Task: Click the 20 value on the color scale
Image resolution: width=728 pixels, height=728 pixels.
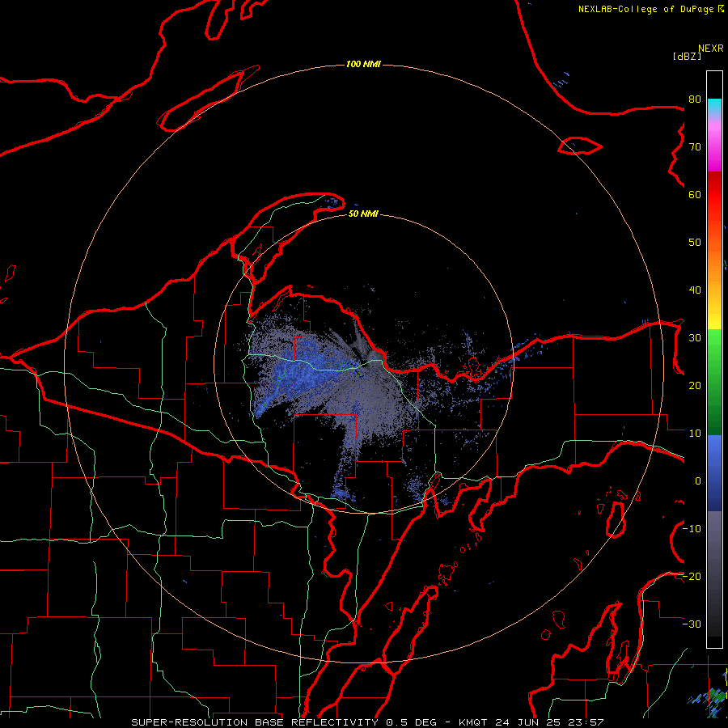Action: [x=695, y=386]
